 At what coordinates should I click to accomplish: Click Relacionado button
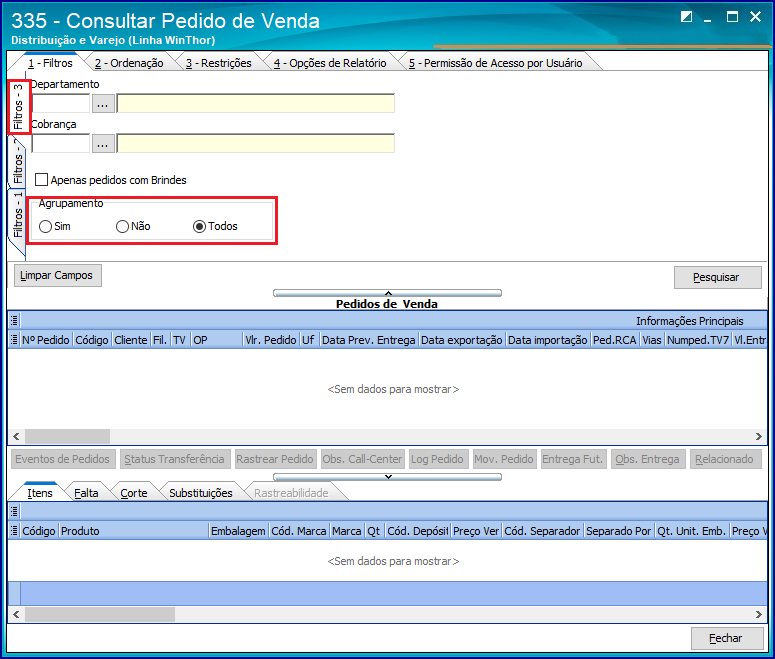pyautogui.click(x=725, y=459)
